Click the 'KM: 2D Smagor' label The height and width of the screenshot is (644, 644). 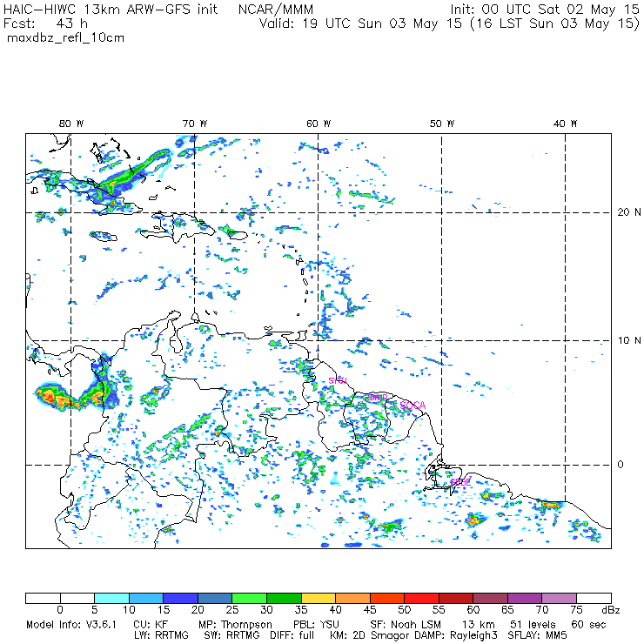pos(370,636)
